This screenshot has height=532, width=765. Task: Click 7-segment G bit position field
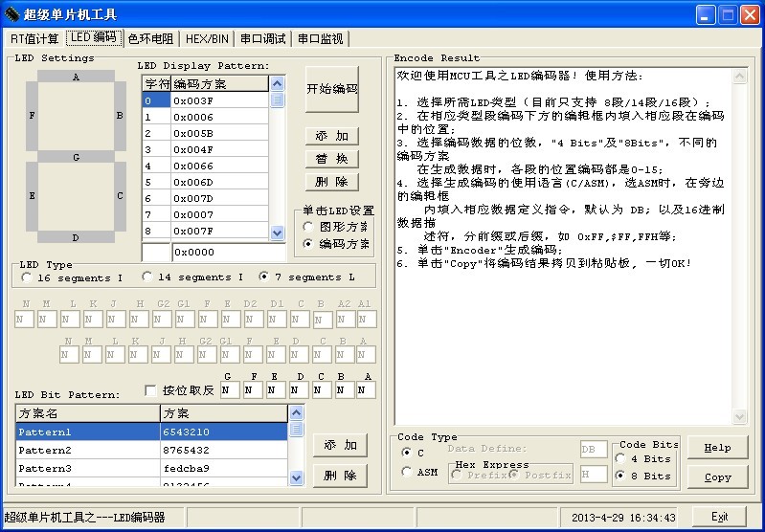(230, 390)
